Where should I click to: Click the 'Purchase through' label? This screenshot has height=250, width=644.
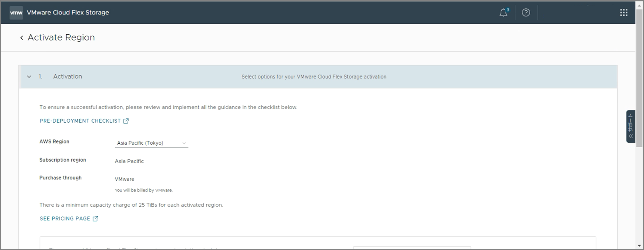tap(60, 178)
